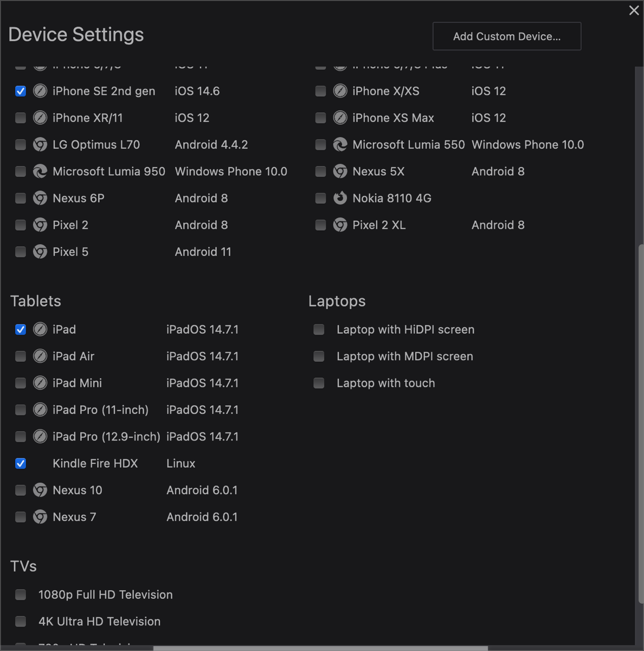Close the Device Settings panel
This screenshot has height=651, width=644.
[x=634, y=10]
